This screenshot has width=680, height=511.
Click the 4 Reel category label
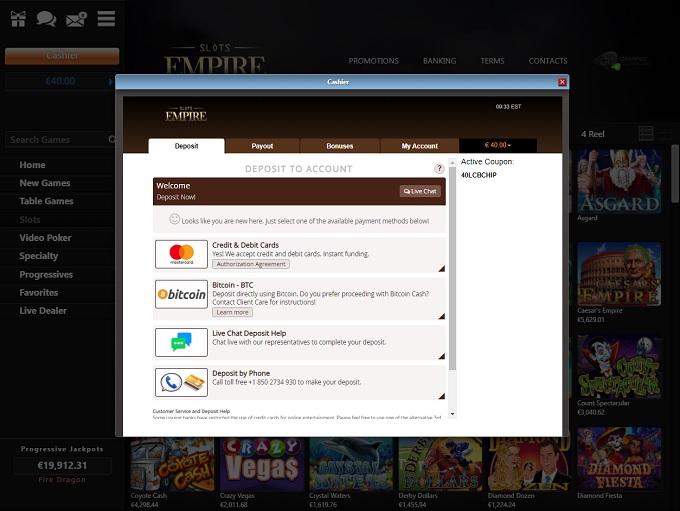tap(592, 134)
